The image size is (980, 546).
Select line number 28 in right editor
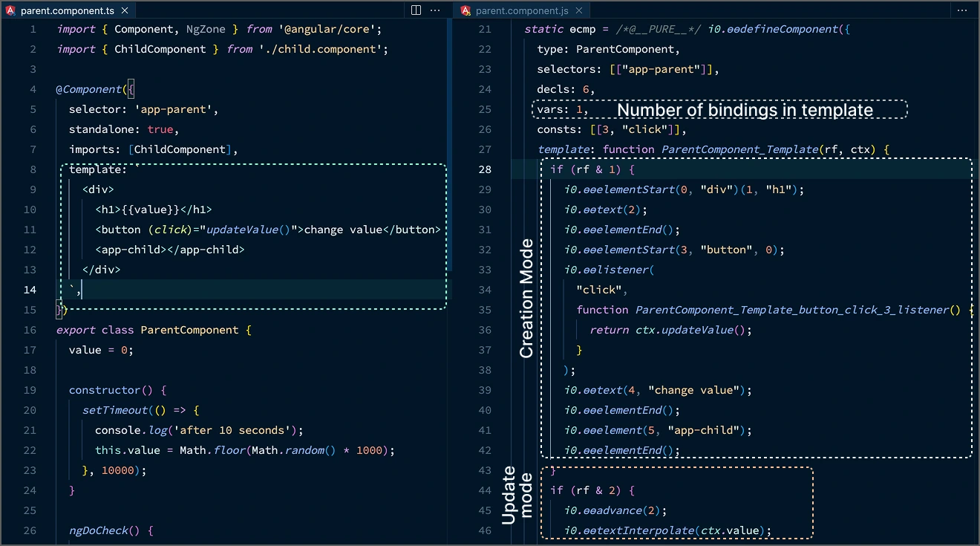pyautogui.click(x=485, y=169)
